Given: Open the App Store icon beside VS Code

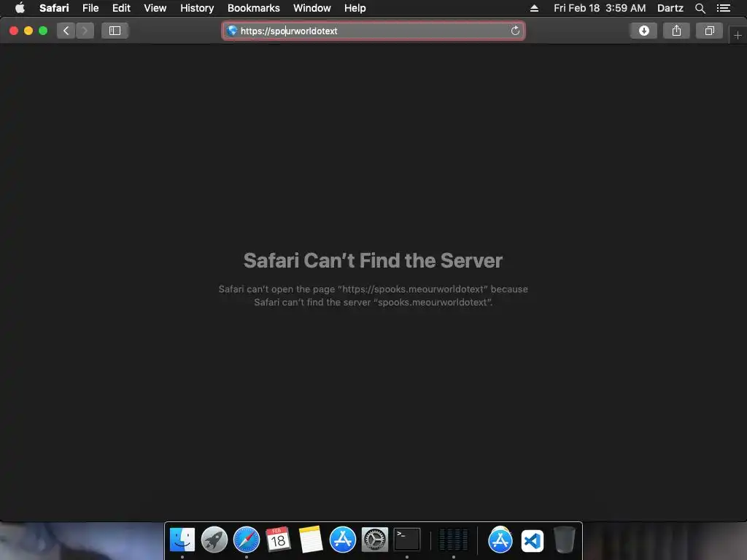Looking at the screenshot, I should pos(500,540).
